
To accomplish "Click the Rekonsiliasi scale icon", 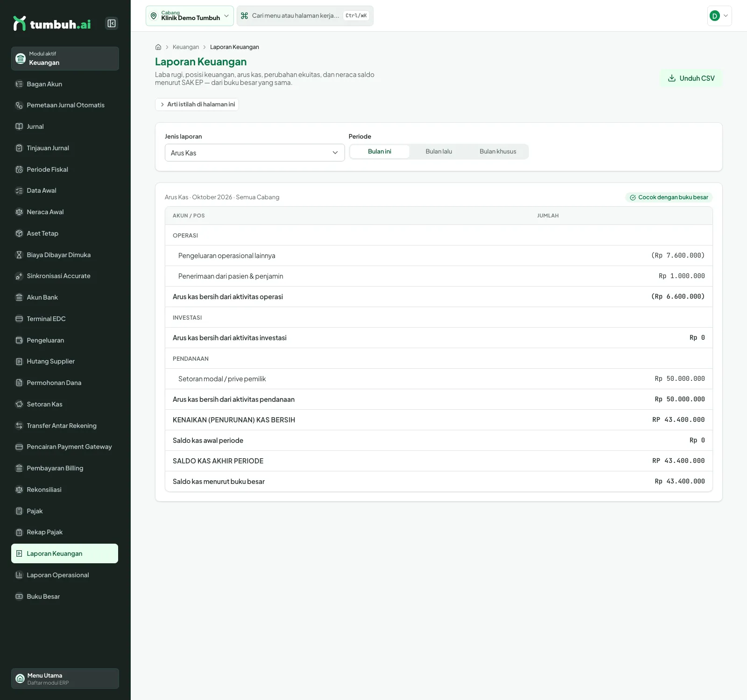I will 19,490.
